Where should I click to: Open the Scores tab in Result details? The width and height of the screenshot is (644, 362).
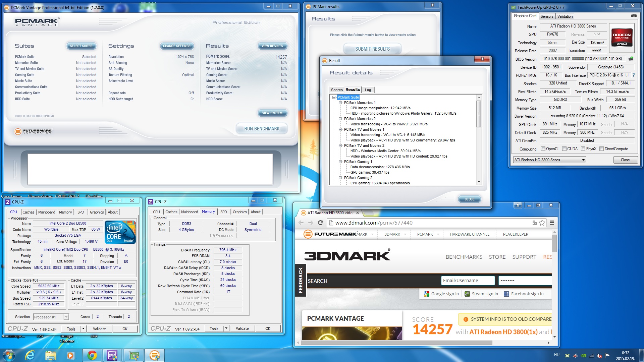[337, 90]
